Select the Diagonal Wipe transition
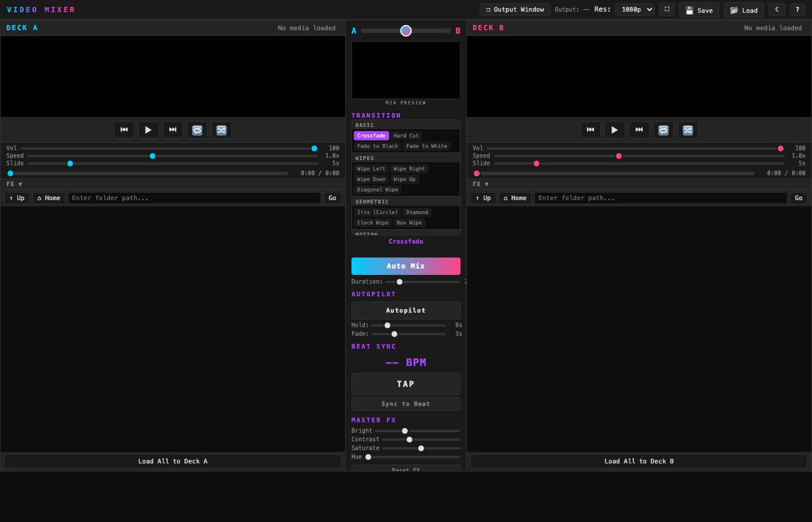The width and height of the screenshot is (812, 522). (x=377, y=190)
